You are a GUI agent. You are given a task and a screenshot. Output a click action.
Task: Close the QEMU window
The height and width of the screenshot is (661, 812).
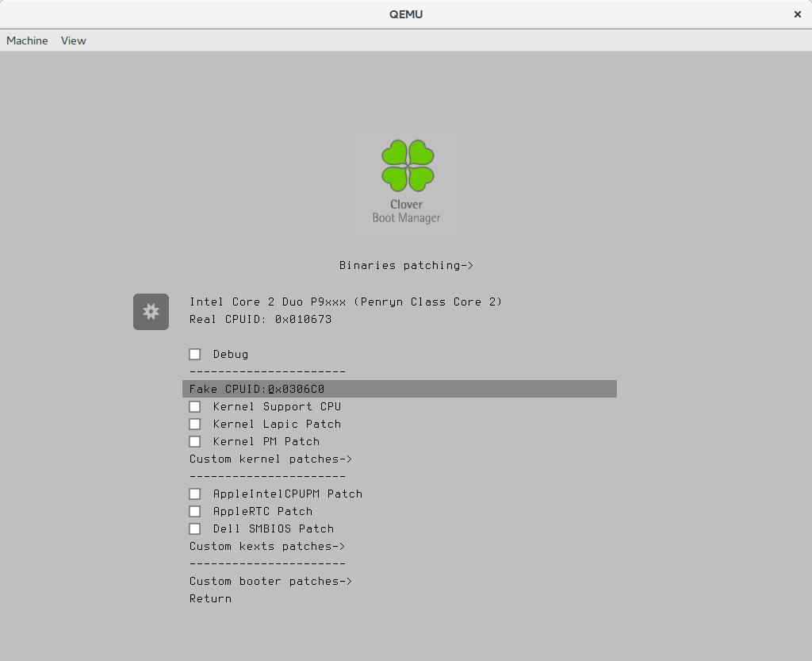coord(797,14)
